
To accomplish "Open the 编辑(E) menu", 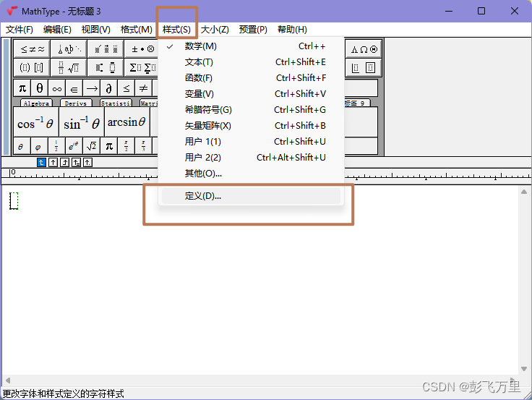I will click(57, 30).
